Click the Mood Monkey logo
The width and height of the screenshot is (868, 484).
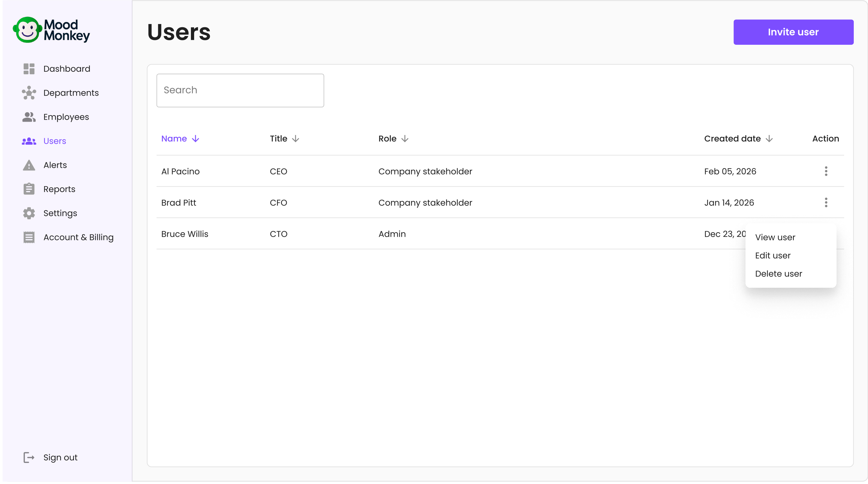tap(51, 30)
